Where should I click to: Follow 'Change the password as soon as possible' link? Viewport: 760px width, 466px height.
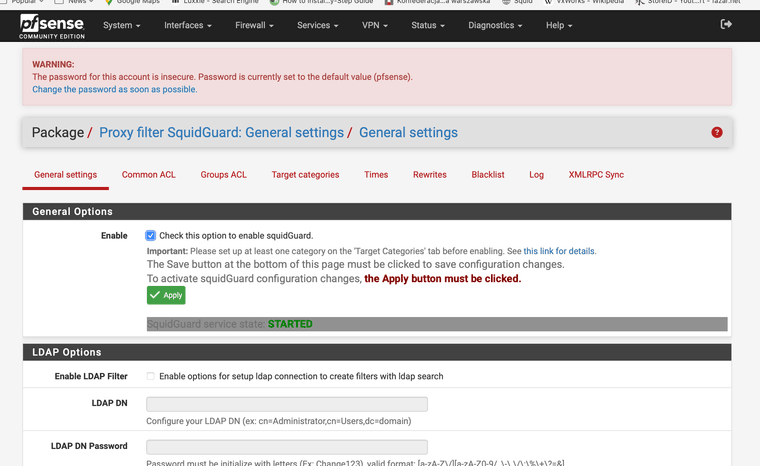(114, 89)
